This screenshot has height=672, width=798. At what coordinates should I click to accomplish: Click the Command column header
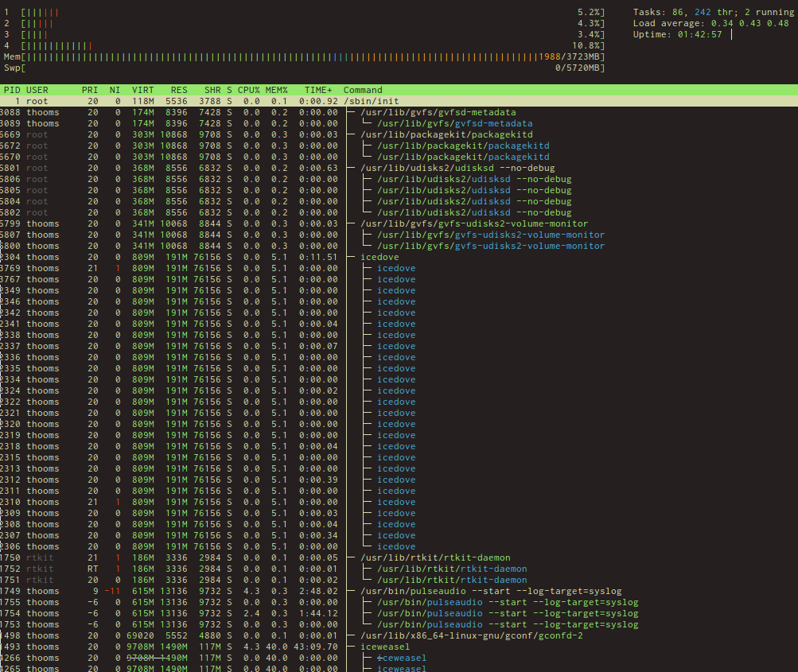tap(363, 90)
